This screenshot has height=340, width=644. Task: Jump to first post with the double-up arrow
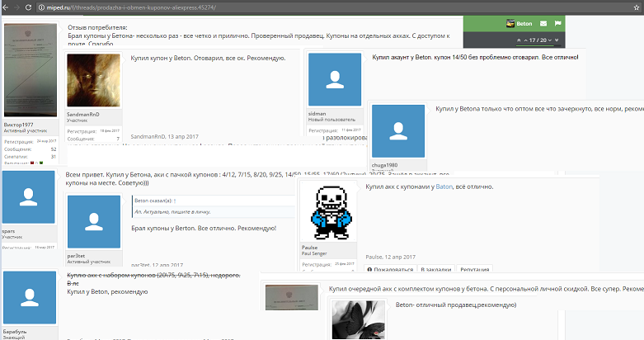pos(519,40)
